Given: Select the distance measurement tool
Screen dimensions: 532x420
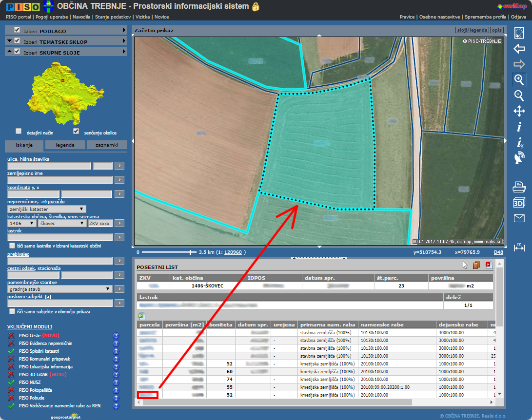Looking at the screenshot, I should [519, 248].
